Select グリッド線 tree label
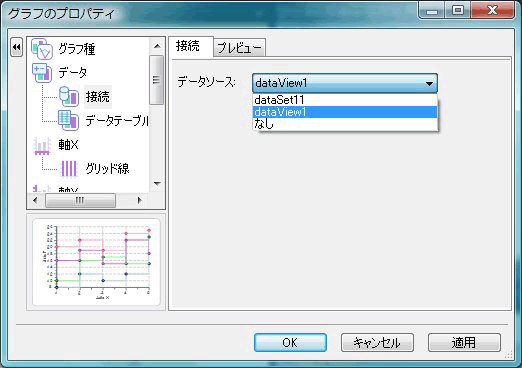 tap(107, 168)
